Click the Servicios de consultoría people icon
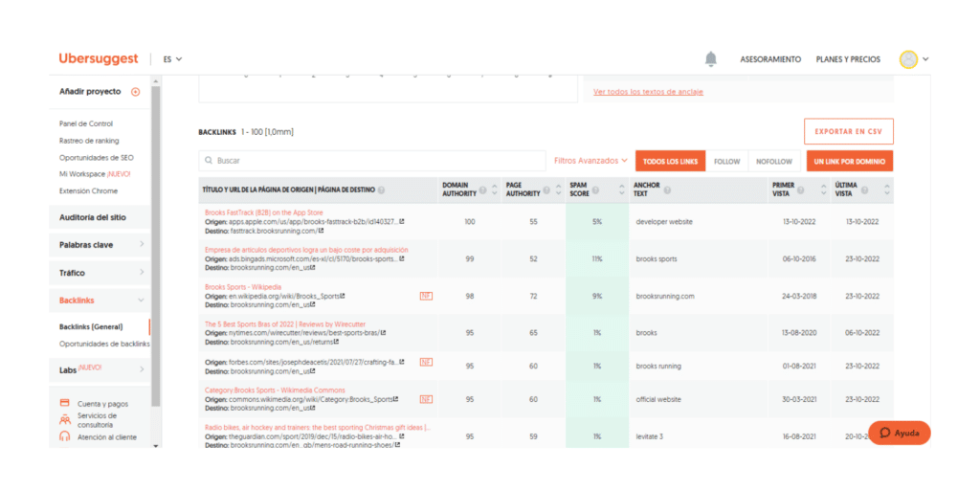This screenshot has width=980, height=490. [64, 419]
